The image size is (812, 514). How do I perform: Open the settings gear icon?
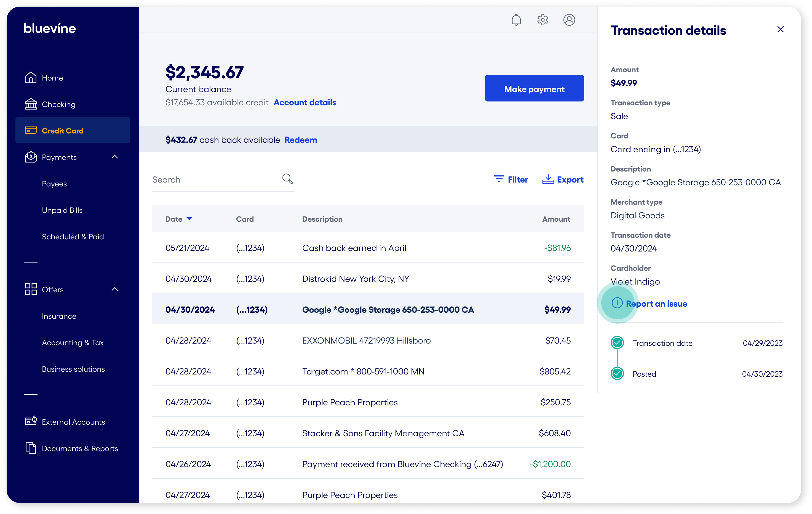543,20
